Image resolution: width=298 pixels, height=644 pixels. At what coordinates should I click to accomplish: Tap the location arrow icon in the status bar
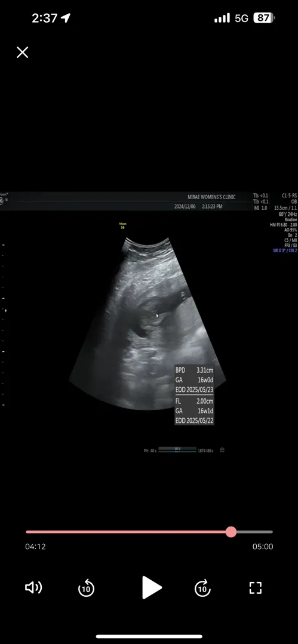pyautogui.click(x=66, y=18)
